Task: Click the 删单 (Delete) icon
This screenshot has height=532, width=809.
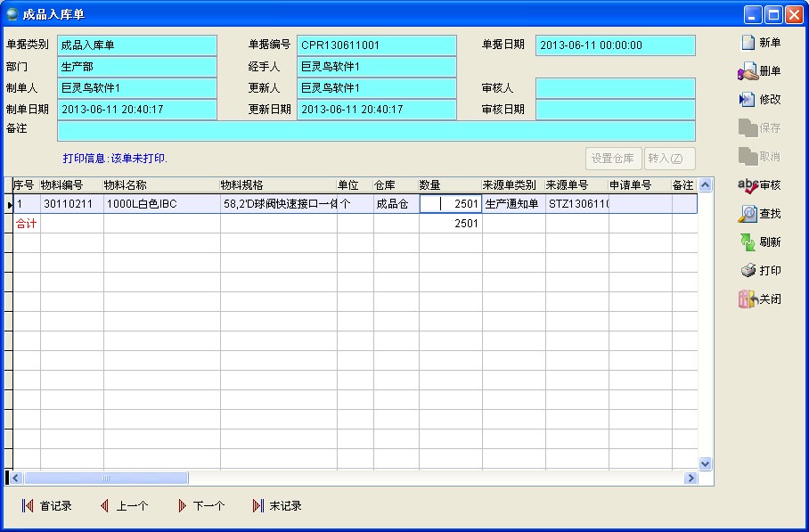Action: [x=748, y=71]
